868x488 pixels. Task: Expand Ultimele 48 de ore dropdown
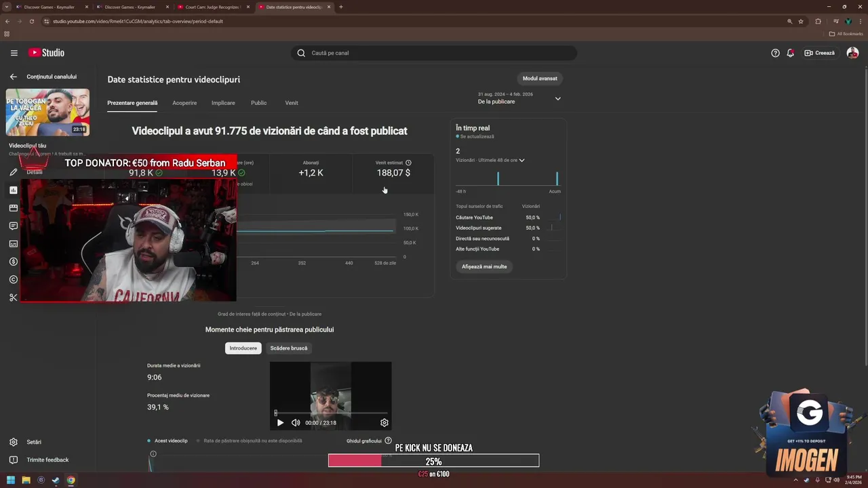521,160
